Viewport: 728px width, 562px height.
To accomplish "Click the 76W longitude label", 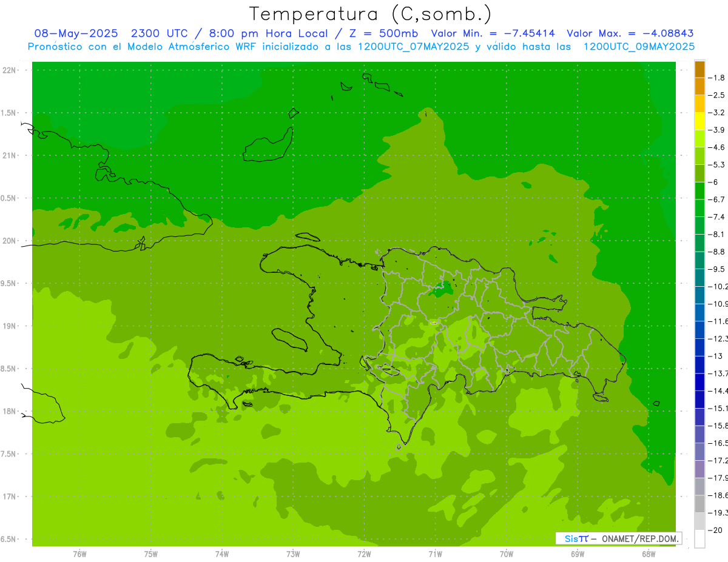I will point(79,554).
